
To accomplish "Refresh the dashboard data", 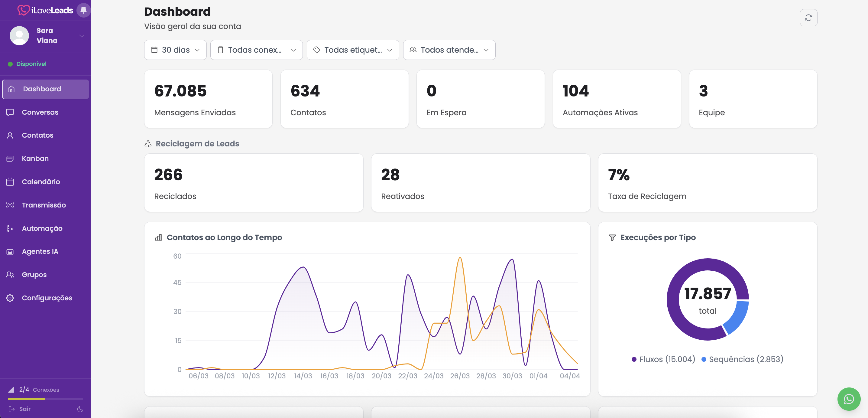I will (808, 18).
